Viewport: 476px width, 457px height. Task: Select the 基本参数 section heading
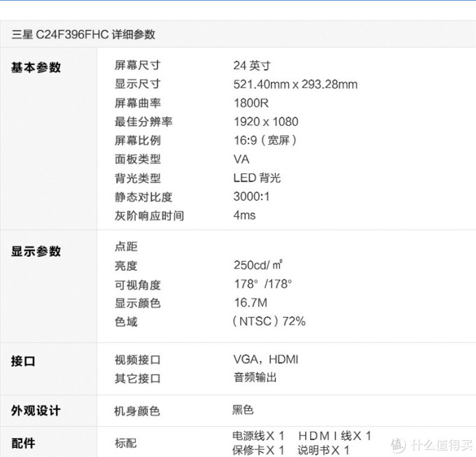tap(36, 67)
